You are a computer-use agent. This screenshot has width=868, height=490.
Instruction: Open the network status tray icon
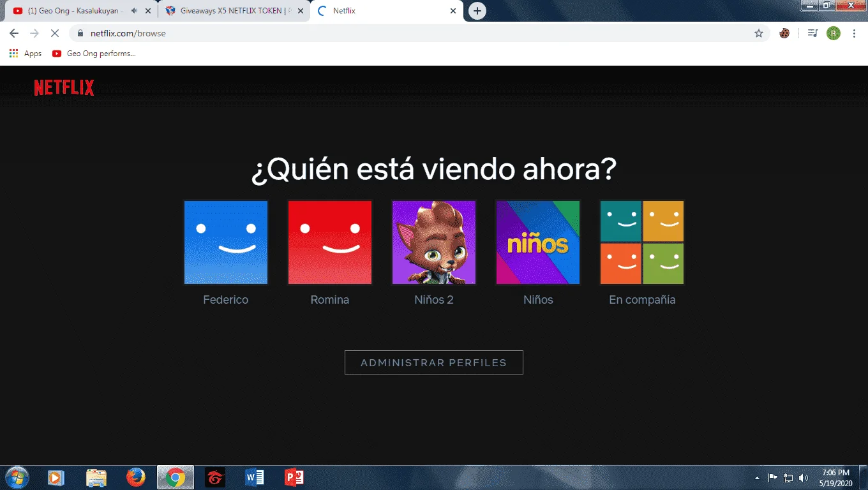click(789, 477)
